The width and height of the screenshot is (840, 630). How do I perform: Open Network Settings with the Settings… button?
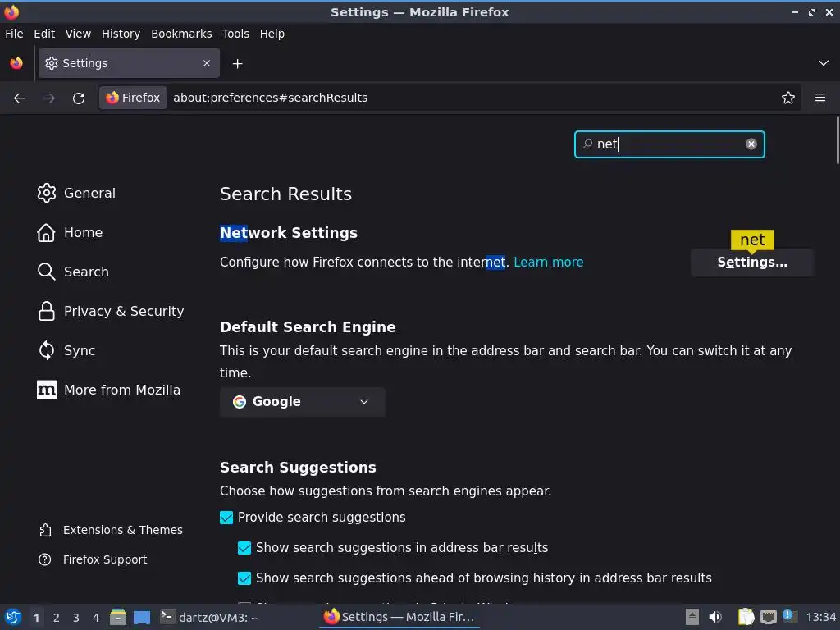(752, 262)
